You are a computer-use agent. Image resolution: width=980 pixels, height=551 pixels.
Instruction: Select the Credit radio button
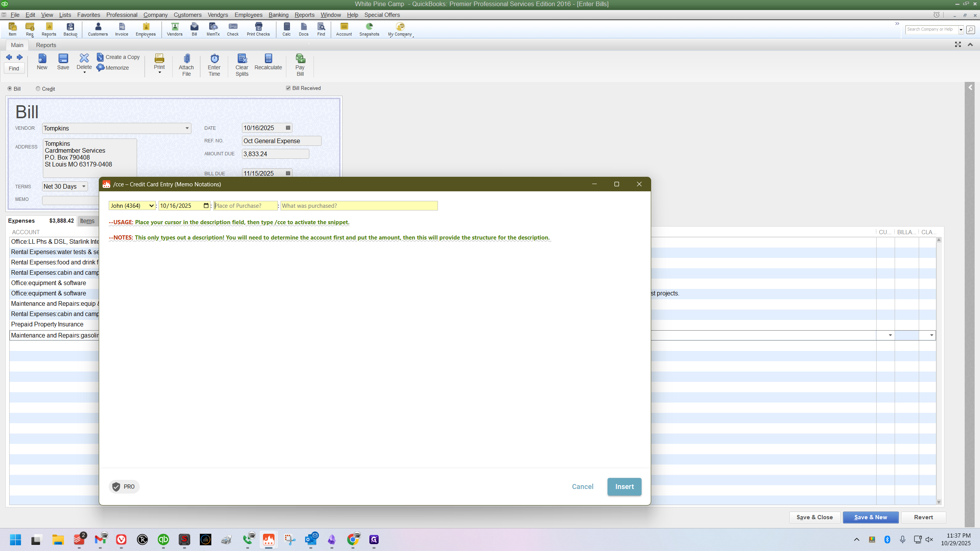(38, 89)
